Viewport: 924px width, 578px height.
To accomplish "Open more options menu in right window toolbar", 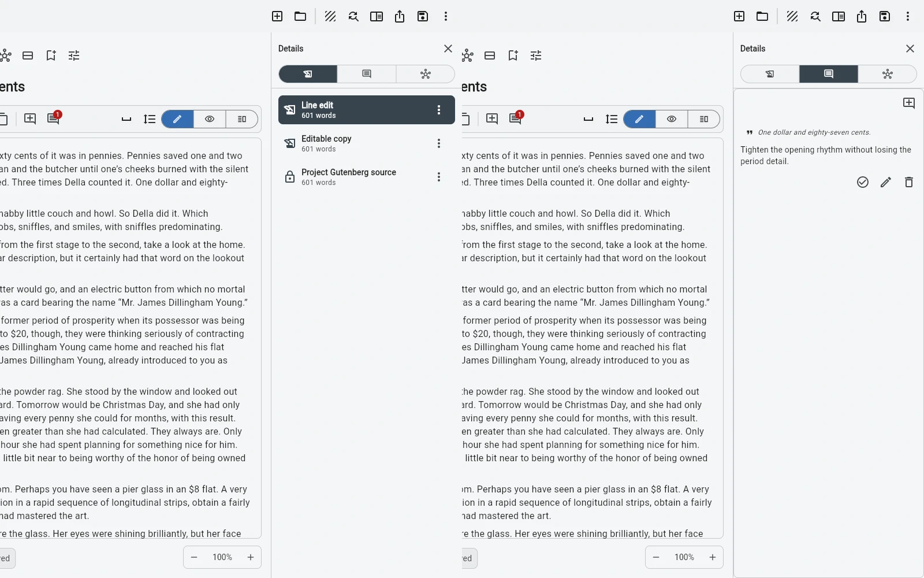I will pos(908,16).
